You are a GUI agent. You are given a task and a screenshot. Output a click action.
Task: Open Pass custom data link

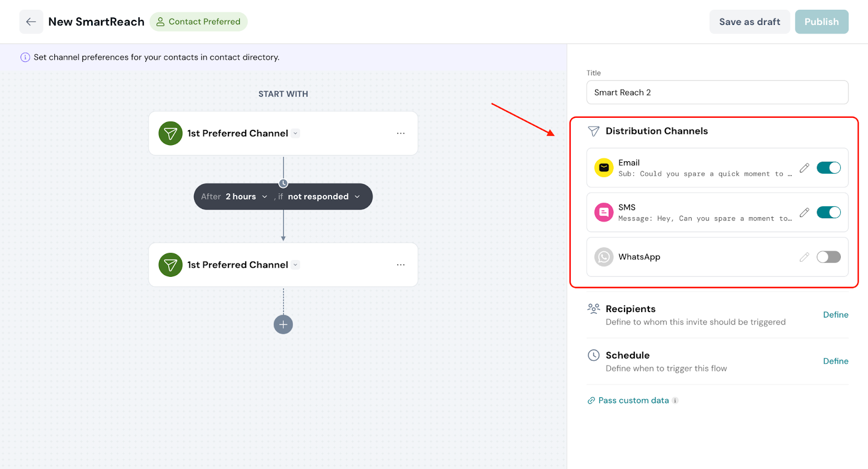[x=633, y=401]
